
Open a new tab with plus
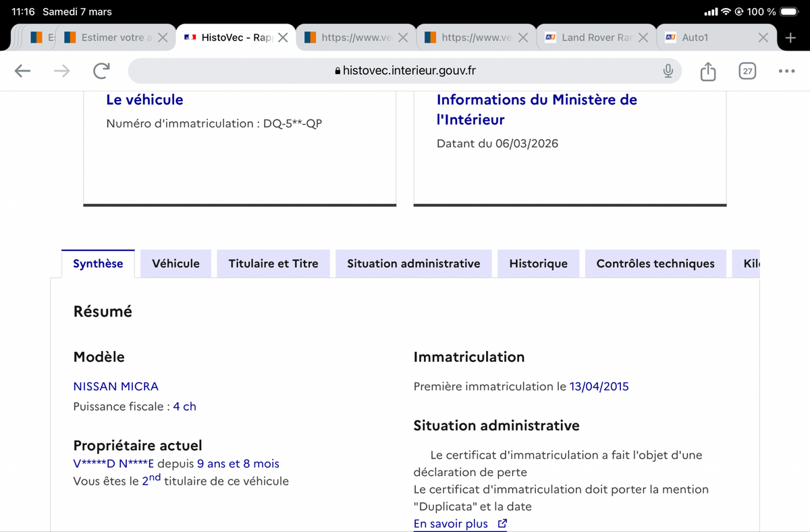tap(790, 38)
